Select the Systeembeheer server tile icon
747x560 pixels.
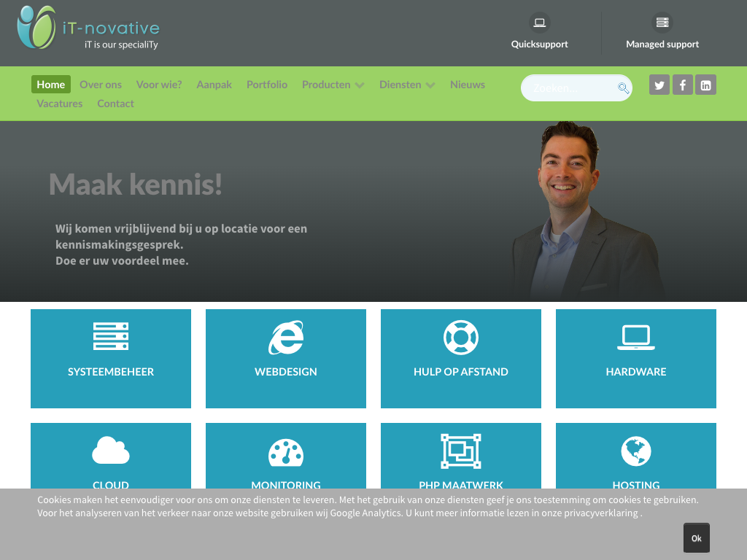click(111, 337)
